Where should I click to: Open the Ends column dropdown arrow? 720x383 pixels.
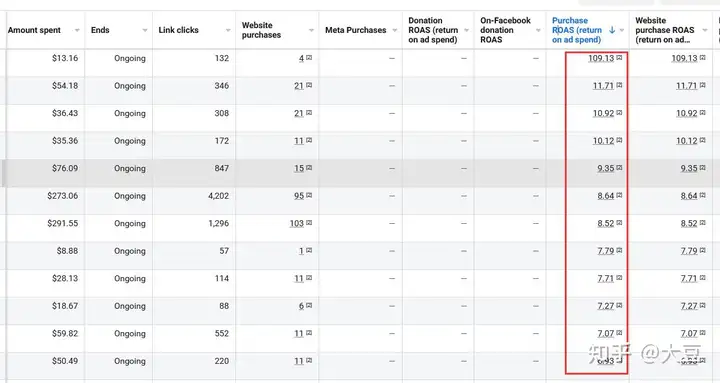pyautogui.click(x=145, y=30)
